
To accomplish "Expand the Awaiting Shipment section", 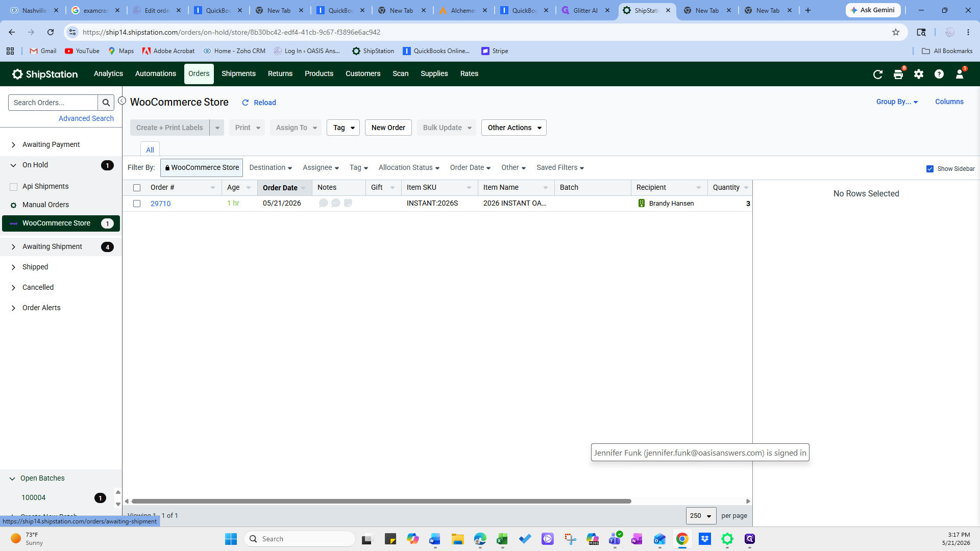I will [13, 247].
